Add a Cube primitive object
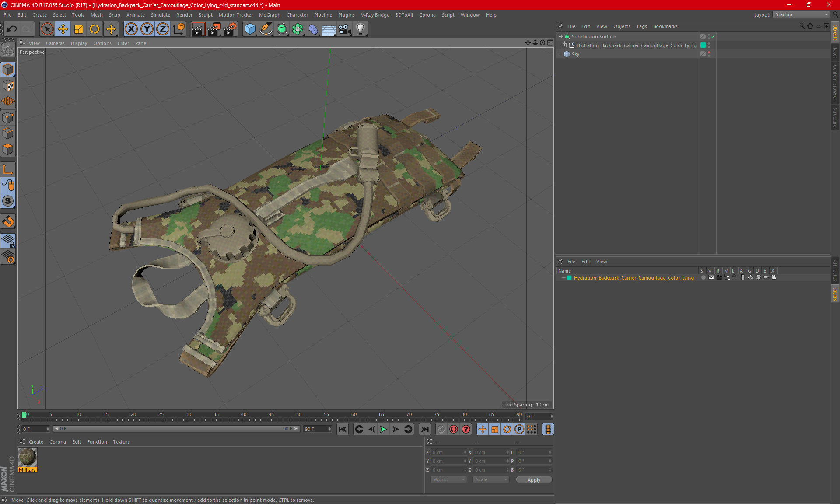The height and width of the screenshot is (504, 840). pyautogui.click(x=250, y=29)
